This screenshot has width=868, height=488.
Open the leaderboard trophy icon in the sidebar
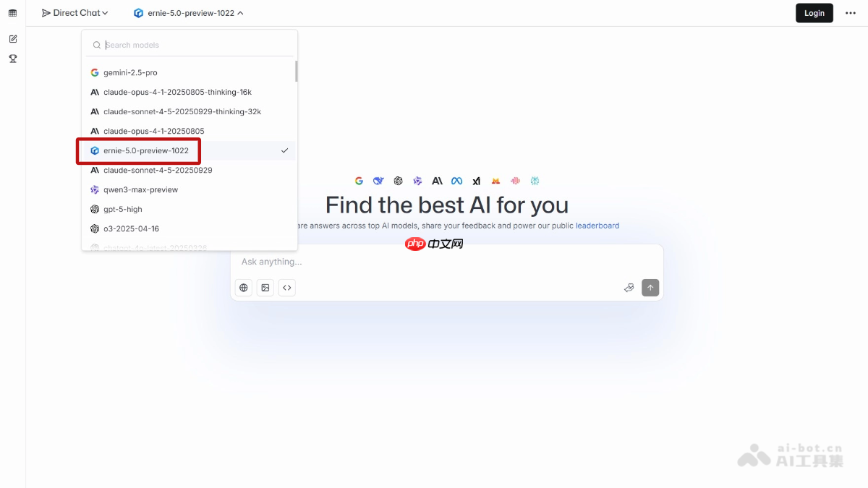pos(12,59)
